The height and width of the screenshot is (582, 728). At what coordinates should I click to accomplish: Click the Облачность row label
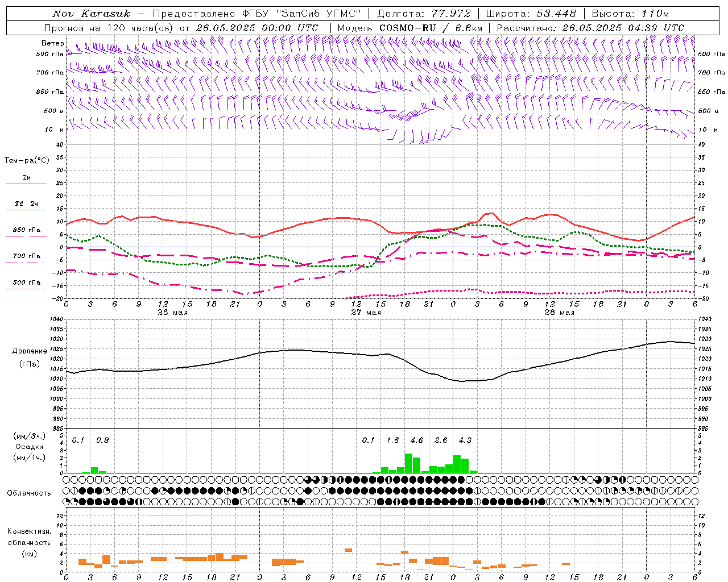[29, 493]
